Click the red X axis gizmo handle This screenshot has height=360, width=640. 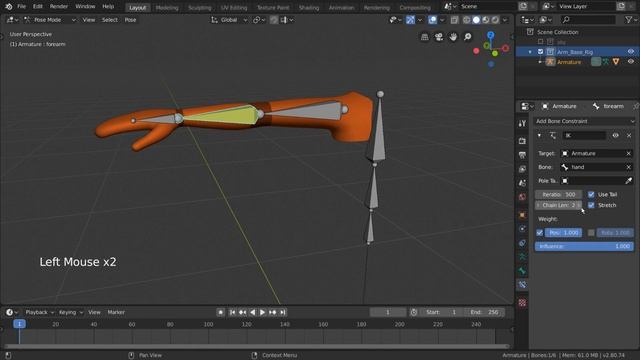point(506,48)
